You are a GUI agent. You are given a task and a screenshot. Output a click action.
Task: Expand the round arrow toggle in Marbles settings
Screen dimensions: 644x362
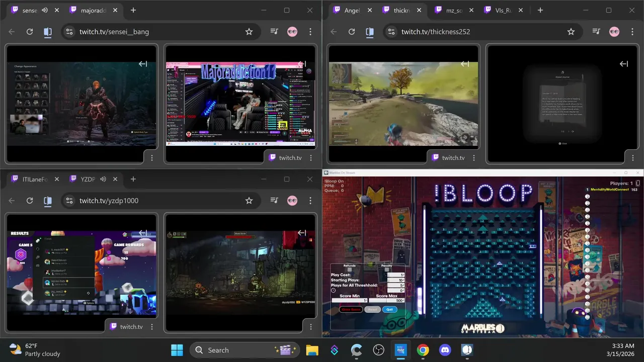point(334,291)
